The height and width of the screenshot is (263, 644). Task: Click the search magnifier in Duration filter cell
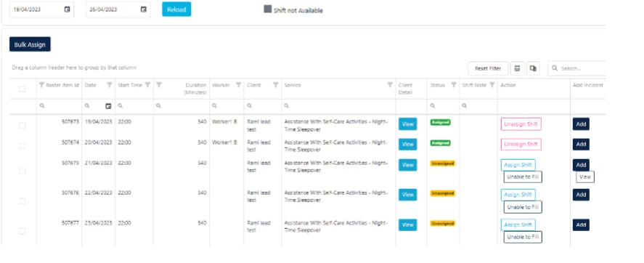[158, 106]
